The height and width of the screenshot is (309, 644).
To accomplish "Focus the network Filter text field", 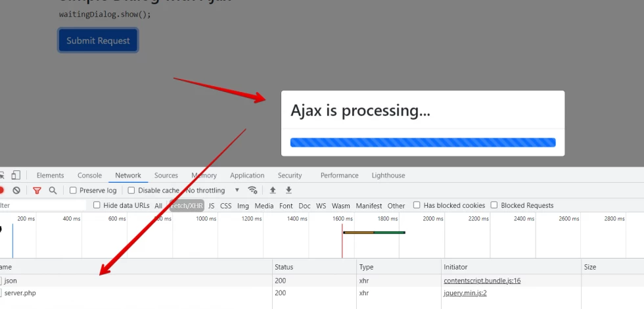I will point(43,205).
